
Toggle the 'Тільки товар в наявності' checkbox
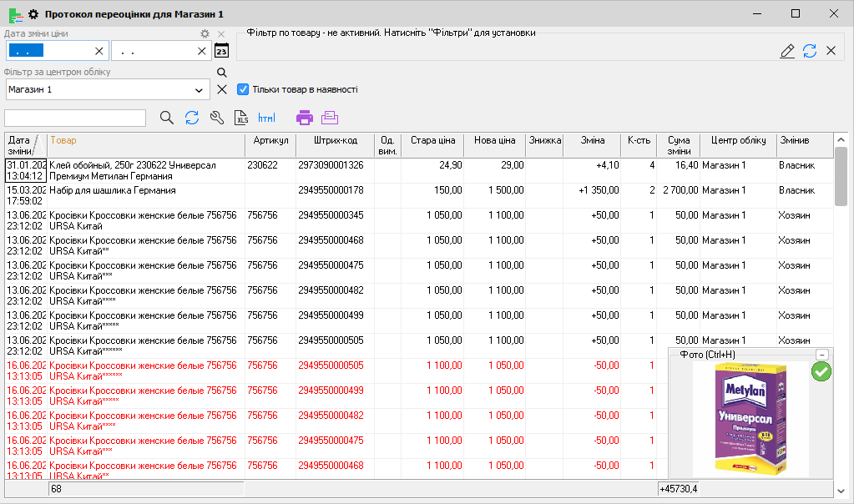244,89
